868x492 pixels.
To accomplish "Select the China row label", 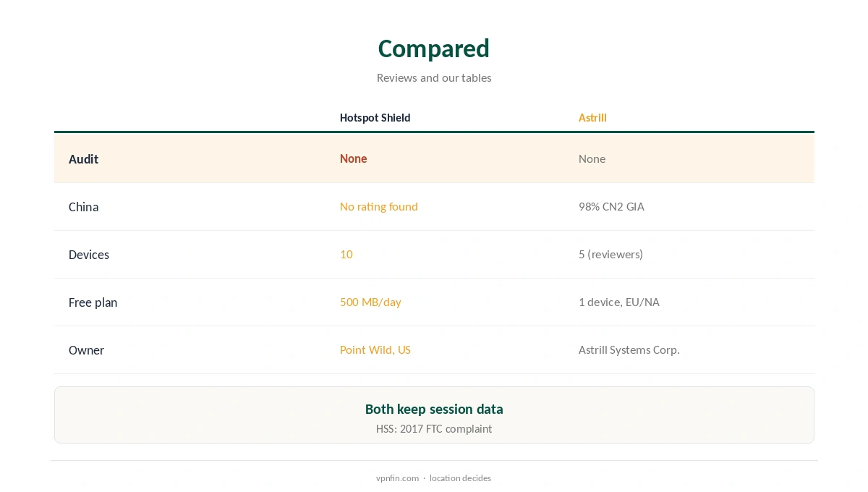I will 83,206.
